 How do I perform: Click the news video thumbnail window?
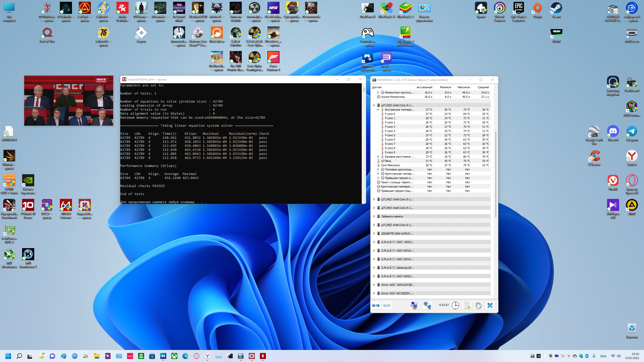tap(68, 101)
